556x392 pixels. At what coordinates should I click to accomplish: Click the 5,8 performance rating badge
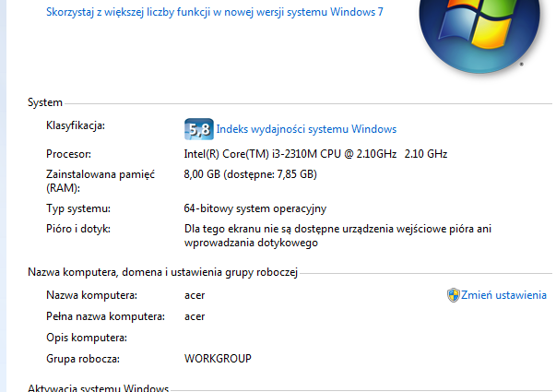(199, 129)
